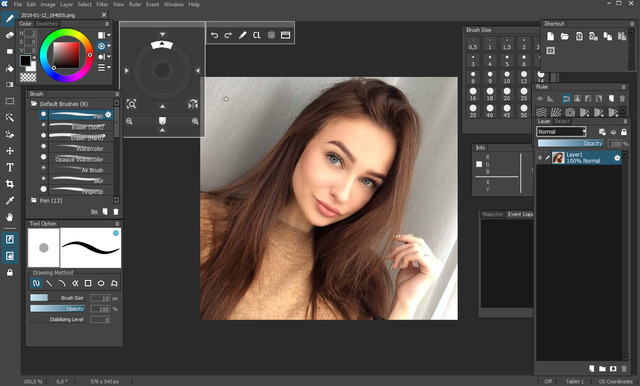This screenshot has width=640, height=386.
Task: Select the concentric circle ruler icon
Action: coord(570,112)
